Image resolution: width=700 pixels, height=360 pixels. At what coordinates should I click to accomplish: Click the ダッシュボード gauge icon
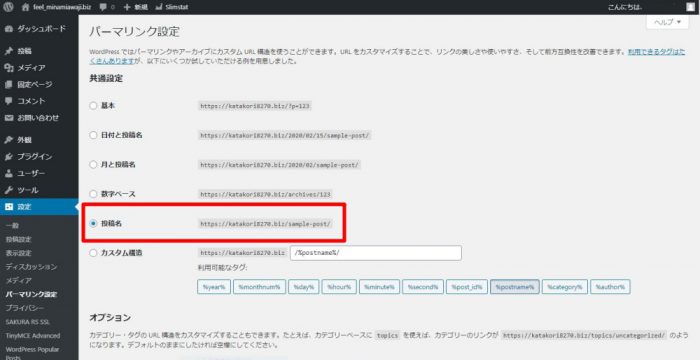tap(8, 29)
